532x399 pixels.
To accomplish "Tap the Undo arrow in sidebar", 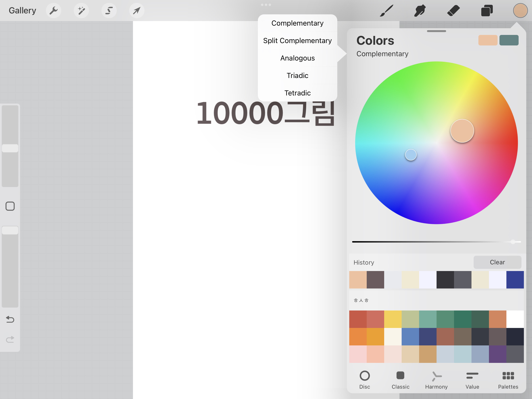I will click(x=10, y=319).
